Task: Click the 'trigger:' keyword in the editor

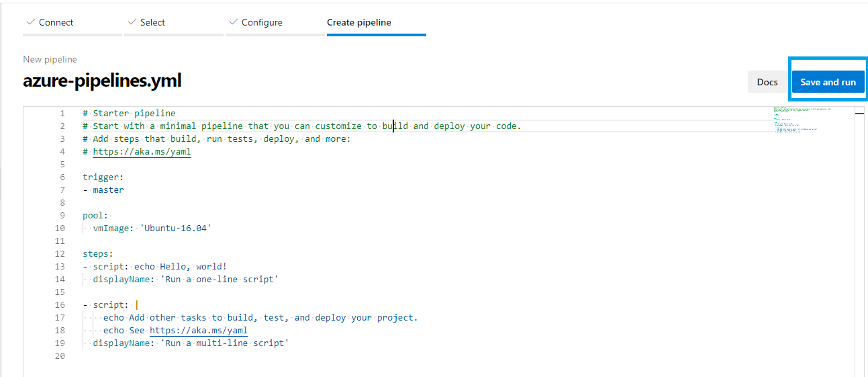Action: [x=103, y=177]
